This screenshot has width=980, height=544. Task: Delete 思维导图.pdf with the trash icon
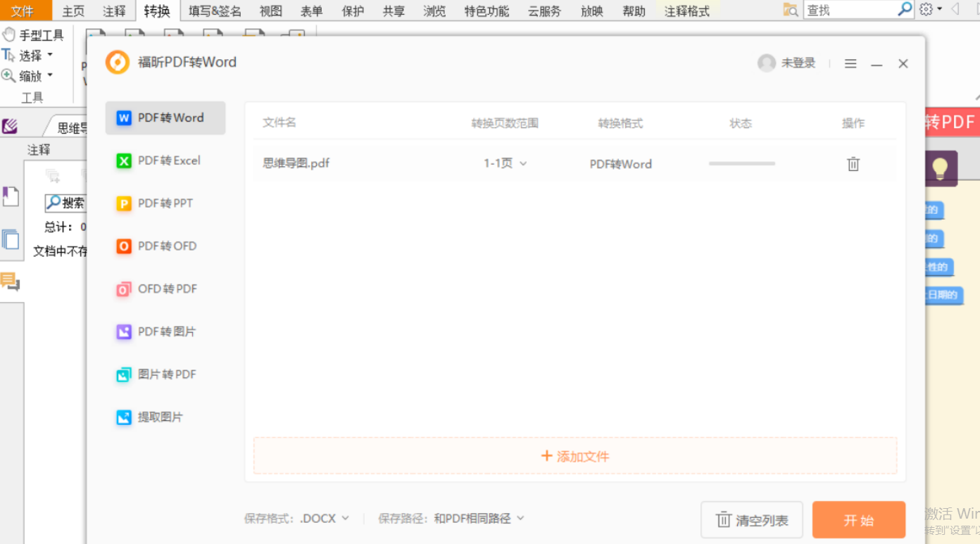pyautogui.click(x=853, y=164)
